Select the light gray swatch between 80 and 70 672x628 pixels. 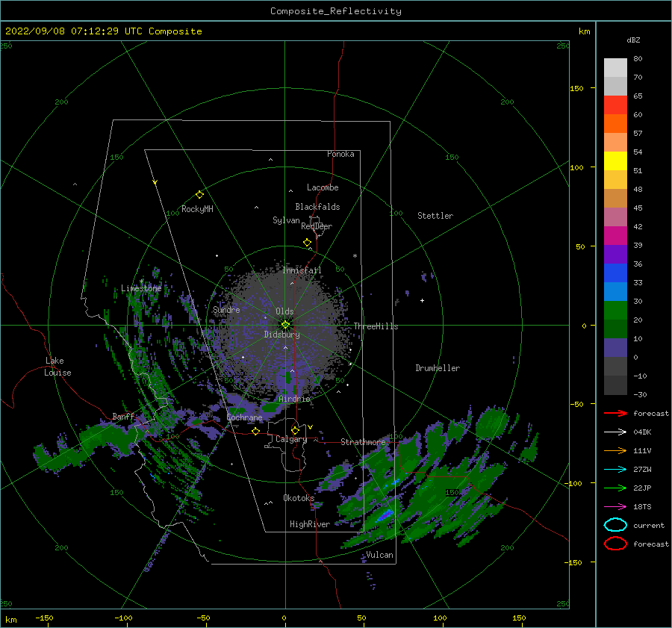pyautogui.click(x=615, y=68)
